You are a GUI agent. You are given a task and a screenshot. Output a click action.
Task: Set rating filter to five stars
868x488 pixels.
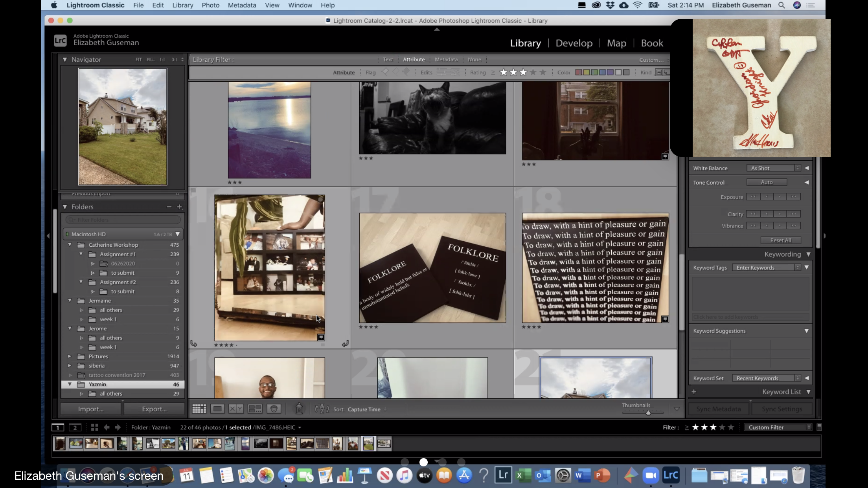543,72
